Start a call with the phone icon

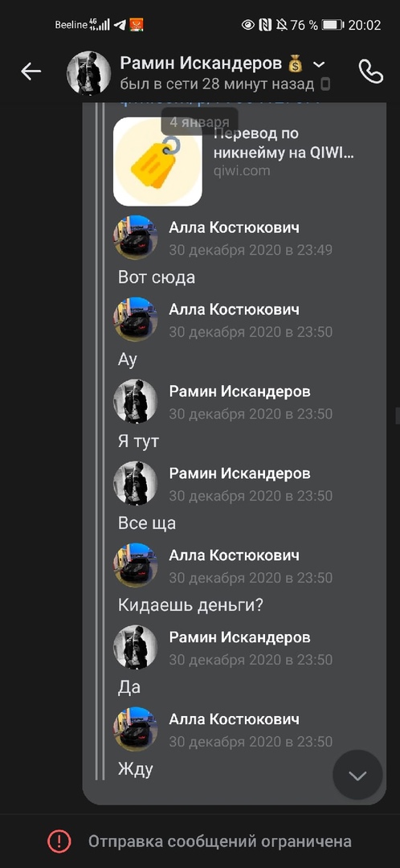(x=370, y=72)
